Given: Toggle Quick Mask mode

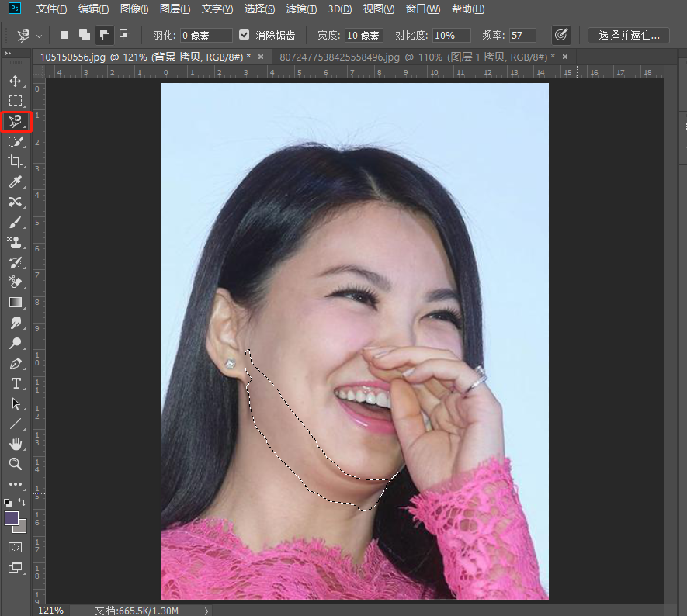Looking at the screenshot, I should (15, 547).
